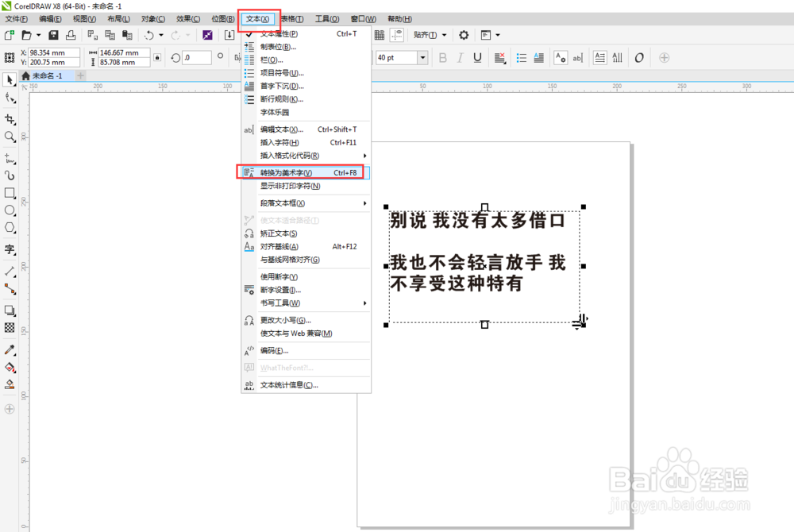Open font size 40 pt dropdown
The width and height of the screenshot is (794, 532).
click(423, 58)
